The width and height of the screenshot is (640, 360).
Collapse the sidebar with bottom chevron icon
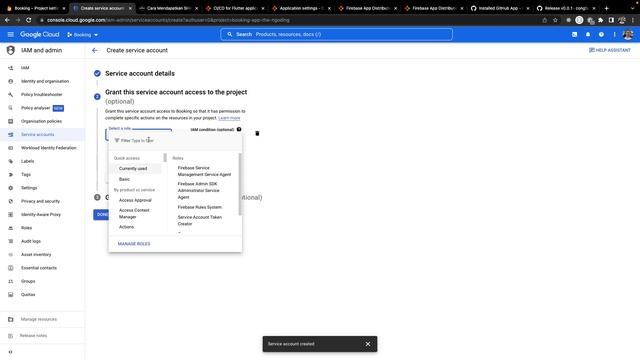click(x=11, y=352)
